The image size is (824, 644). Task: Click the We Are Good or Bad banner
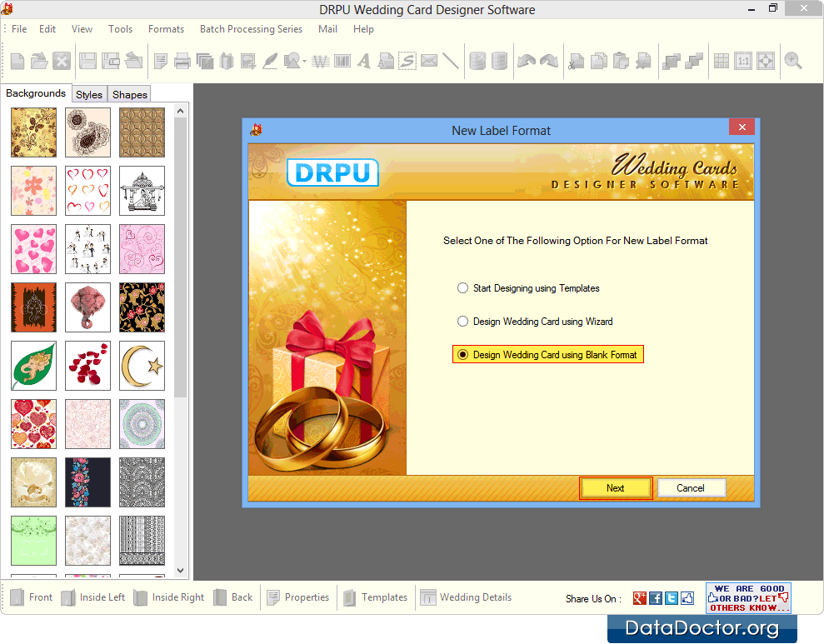(x=748, y=598)
